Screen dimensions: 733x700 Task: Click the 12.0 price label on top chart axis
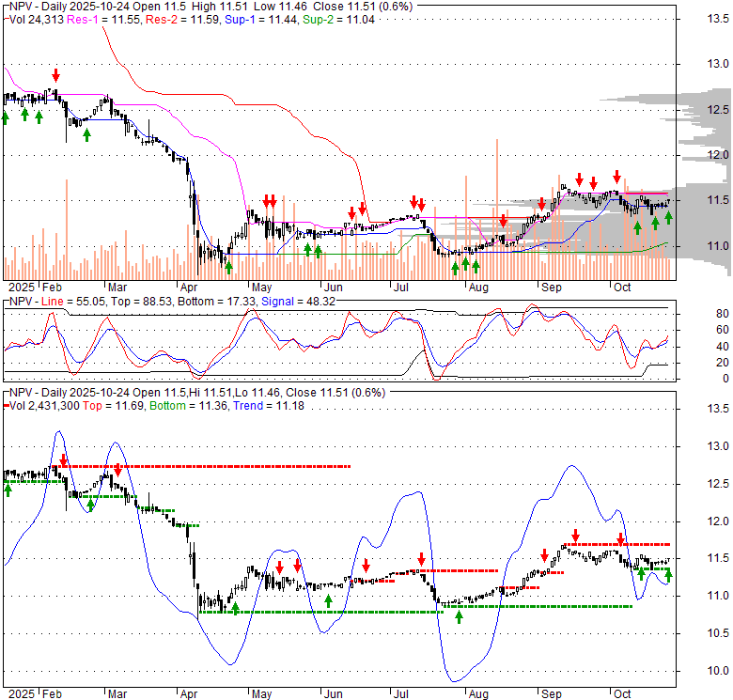(718, 155)
